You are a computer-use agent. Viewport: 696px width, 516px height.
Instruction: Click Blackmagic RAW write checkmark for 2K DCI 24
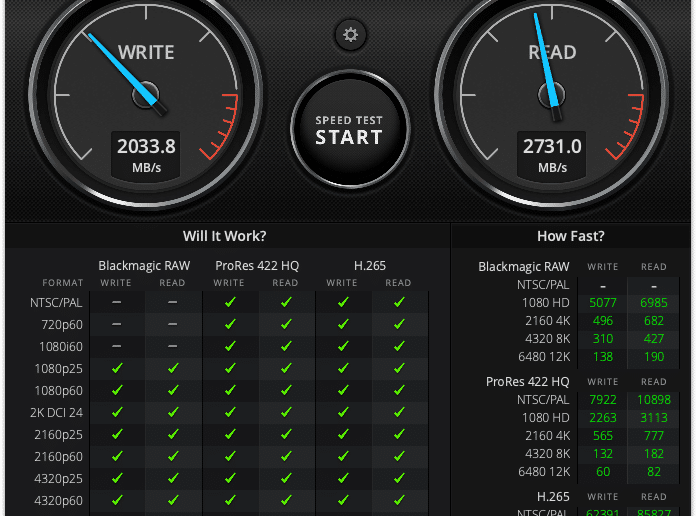(x=117, y=412)
